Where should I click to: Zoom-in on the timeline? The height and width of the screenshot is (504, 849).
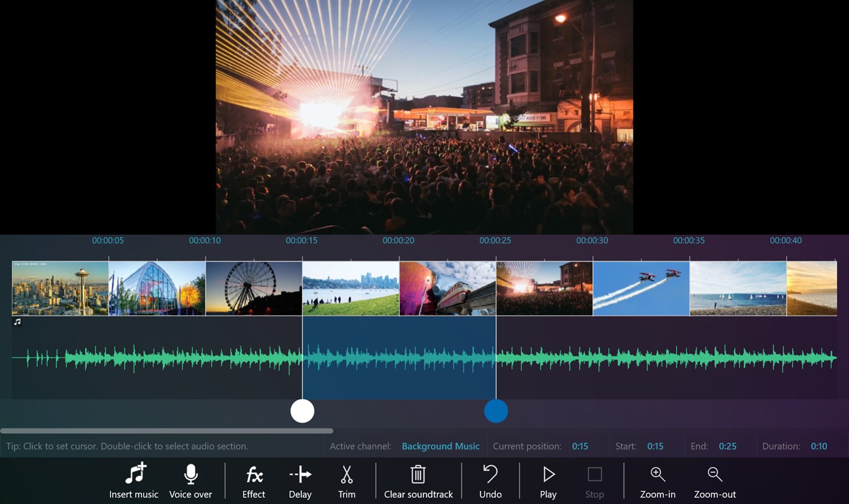point(657,479)
